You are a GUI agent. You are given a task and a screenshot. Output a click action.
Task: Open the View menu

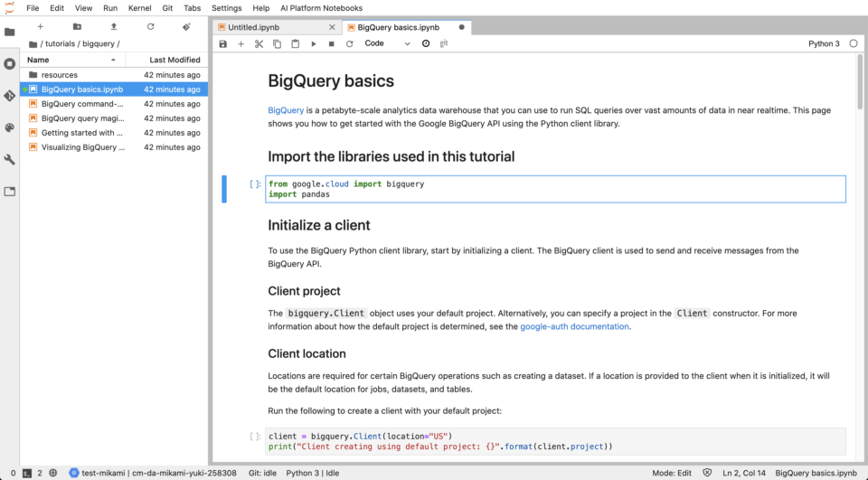click(83, 8)
